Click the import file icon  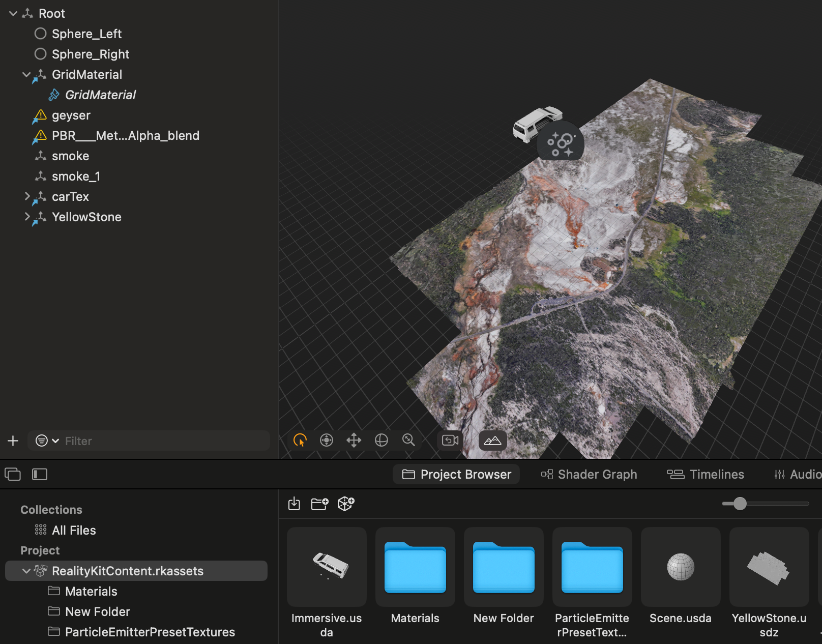(x=294, y=504)
